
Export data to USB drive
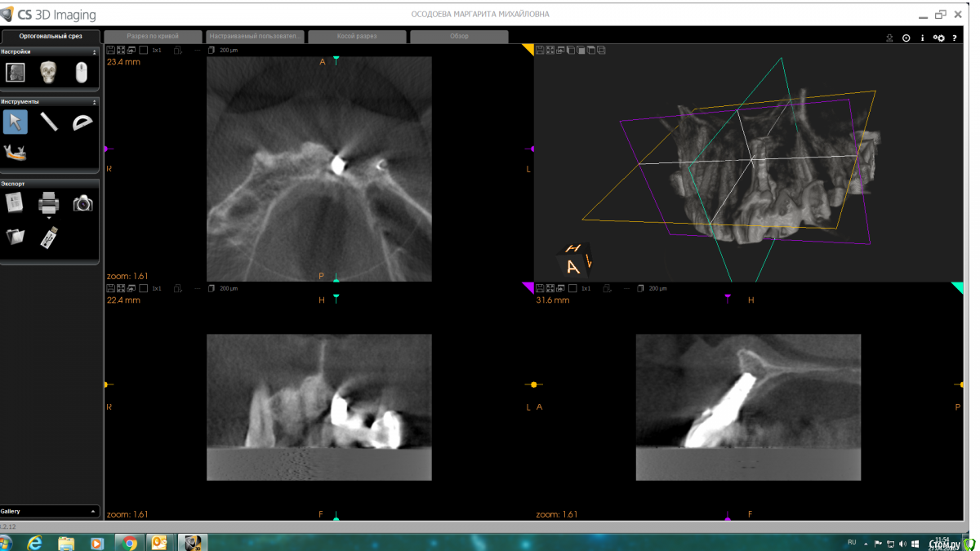pos(48,238)
